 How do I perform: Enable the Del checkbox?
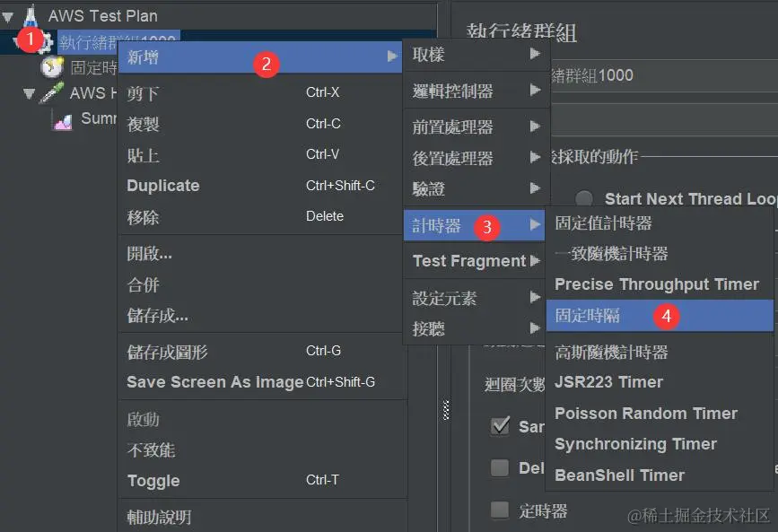[x=500, y=467]
